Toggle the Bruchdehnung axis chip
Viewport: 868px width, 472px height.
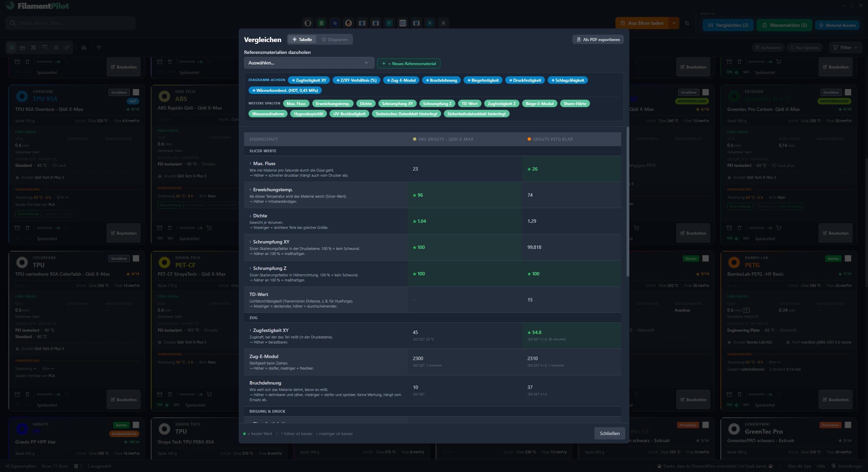(x=441, y=80)
